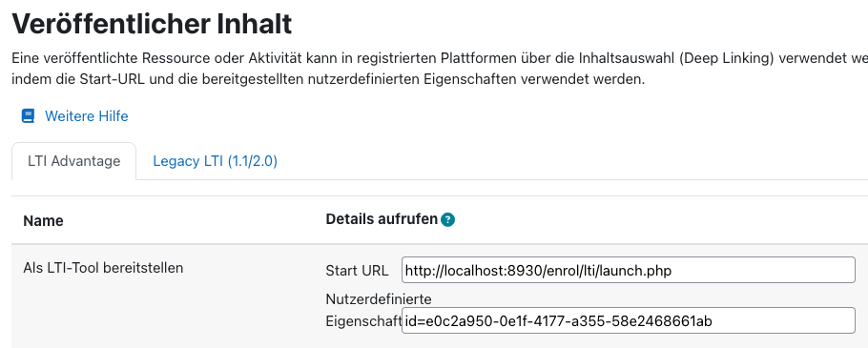The width and height of the screenshot is (868, 348).
Task: Click the Start URL label
Action: pos(357,271)
